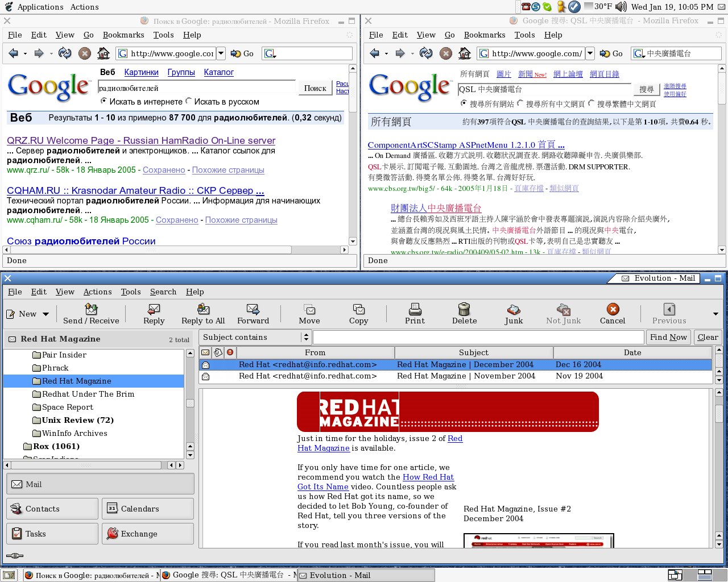The image size is (728, 582).
Task: Select the Phrack mail folder
Action: pyautogui.click(x=55, y=368)
